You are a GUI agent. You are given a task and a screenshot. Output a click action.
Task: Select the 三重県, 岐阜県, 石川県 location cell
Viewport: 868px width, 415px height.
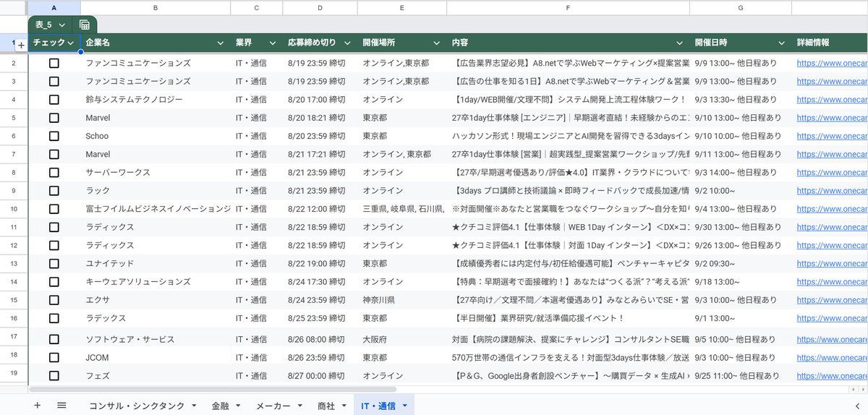[402, 208]
